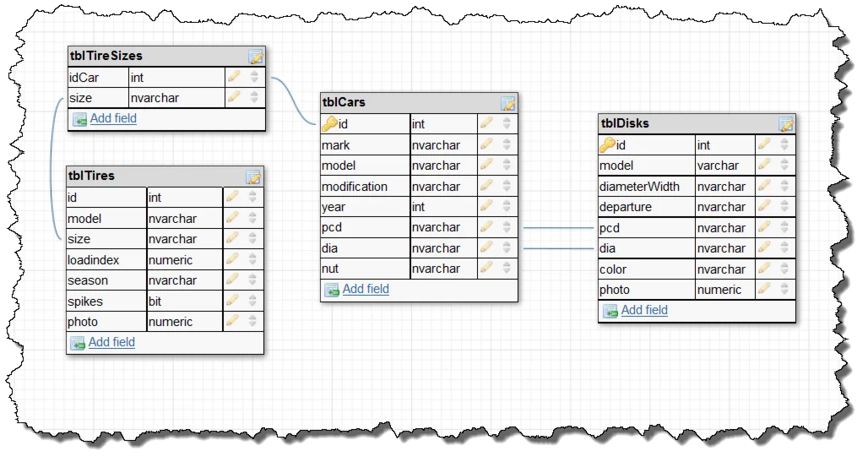
Task: Edit tblCars pcd field pencil icon
Action: pos(486,226)
